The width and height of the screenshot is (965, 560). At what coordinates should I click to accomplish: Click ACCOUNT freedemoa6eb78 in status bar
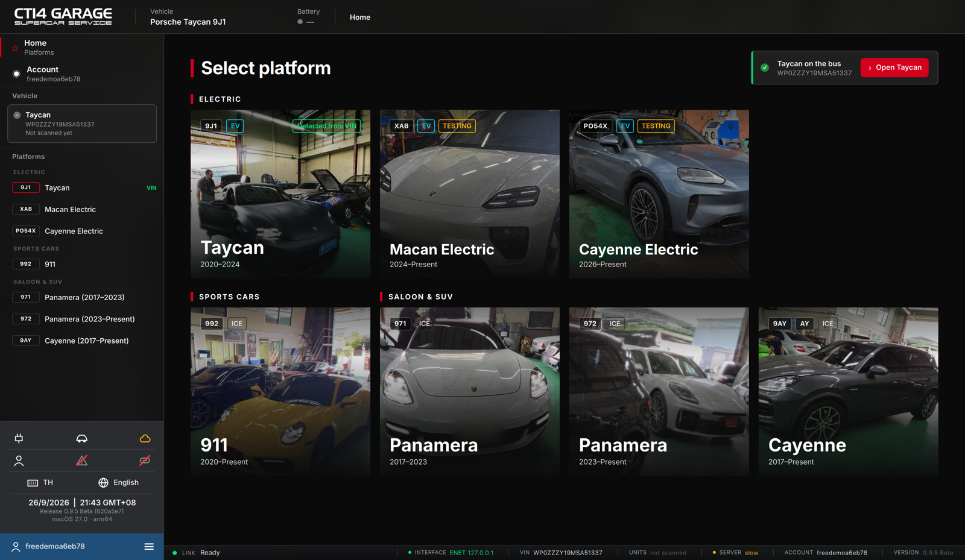[x=826, y=553]
